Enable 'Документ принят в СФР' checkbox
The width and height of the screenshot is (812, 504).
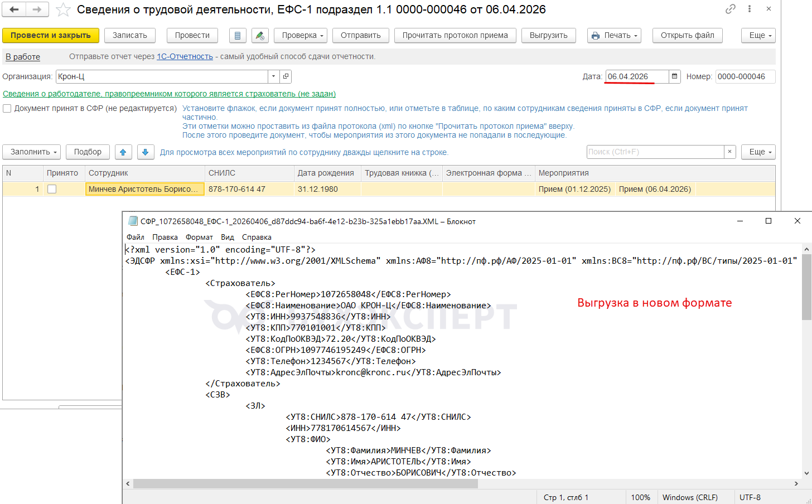(x=7, y=108)
